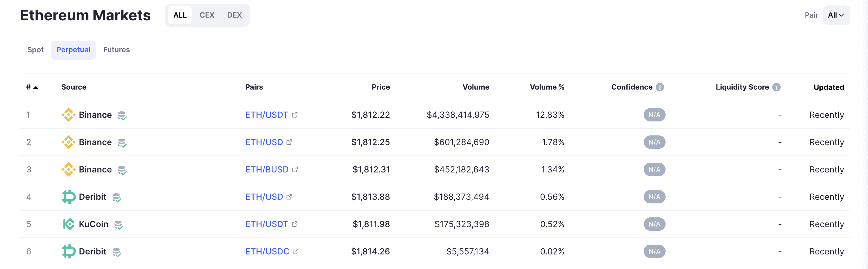Sort the table by Volume column header
Screen dimensions: 868x269
point(476,87)
